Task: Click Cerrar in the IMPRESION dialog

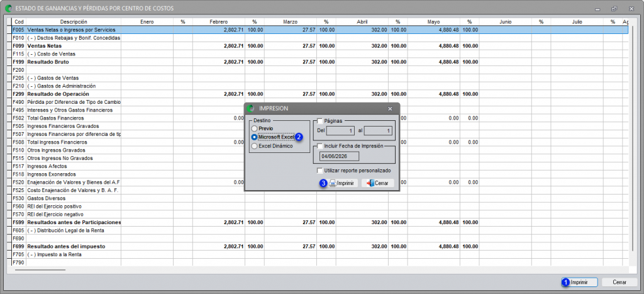Action: 378,183
